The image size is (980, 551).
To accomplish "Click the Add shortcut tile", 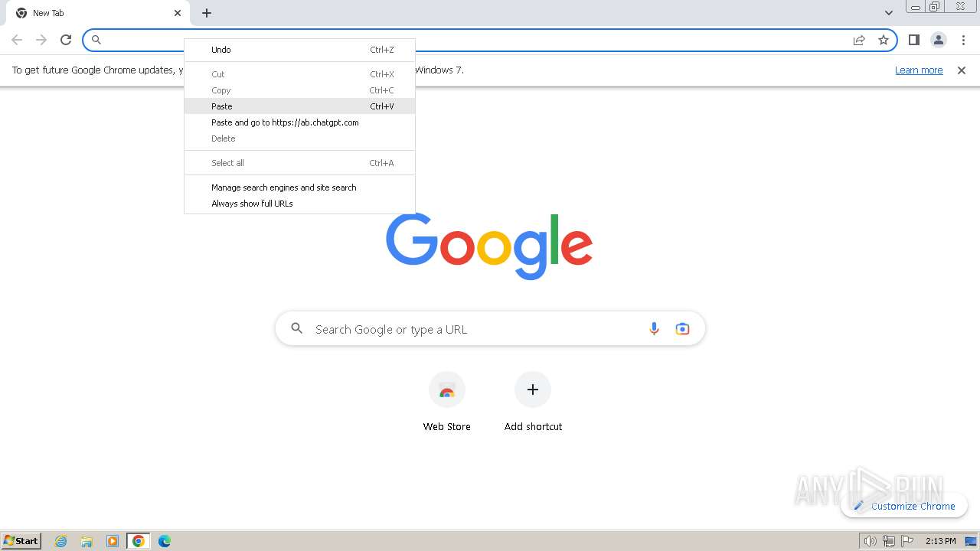I will pyautogui.click(x=533, y=403).
